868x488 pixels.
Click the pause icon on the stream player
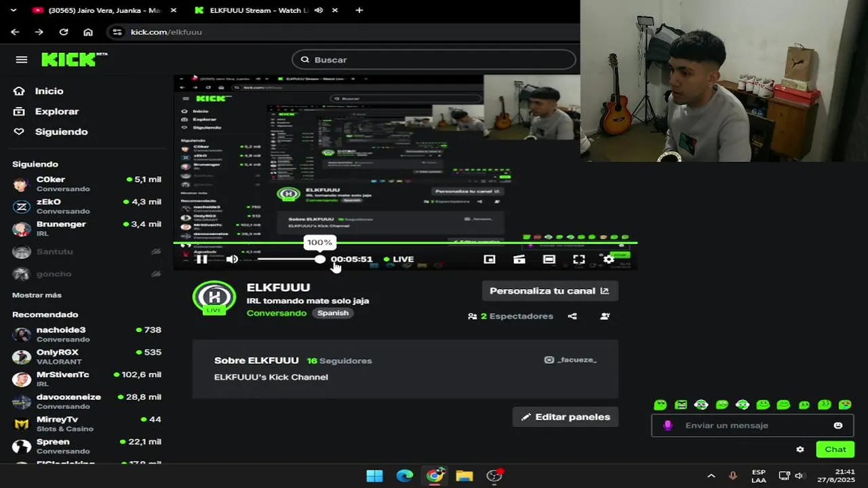(201, 259)
